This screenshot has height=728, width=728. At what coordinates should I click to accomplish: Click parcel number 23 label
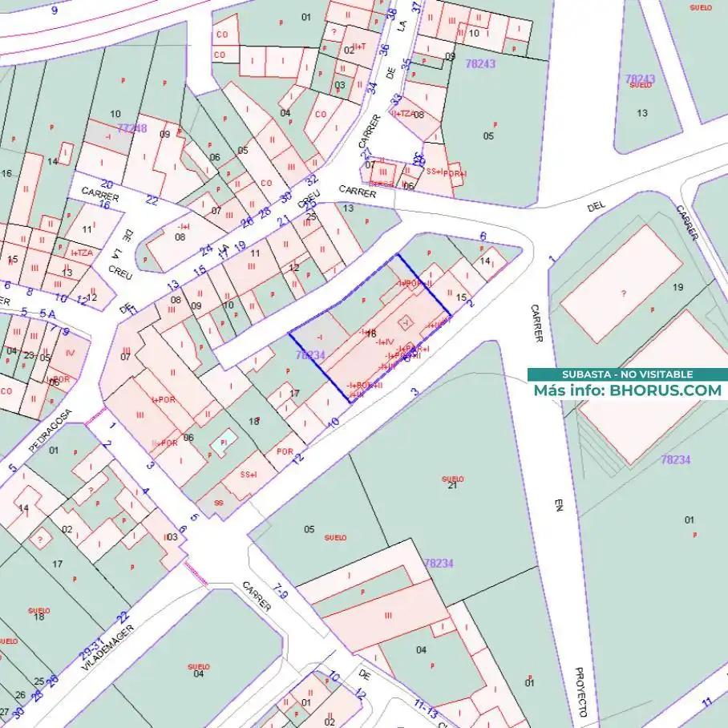point(29,355)
